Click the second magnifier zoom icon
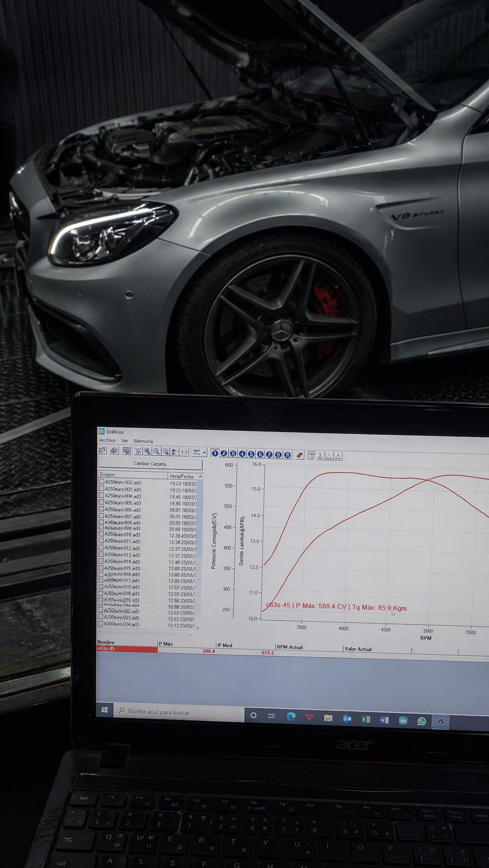Image resolution: width=489 pixels, height=868 pixels. coord(156,451)
